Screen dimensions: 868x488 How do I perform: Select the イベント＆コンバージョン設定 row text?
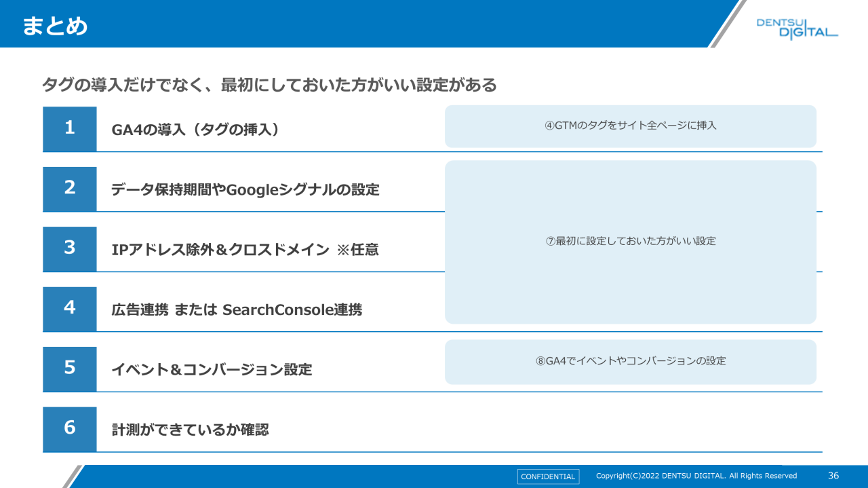[x=212, y=370]
